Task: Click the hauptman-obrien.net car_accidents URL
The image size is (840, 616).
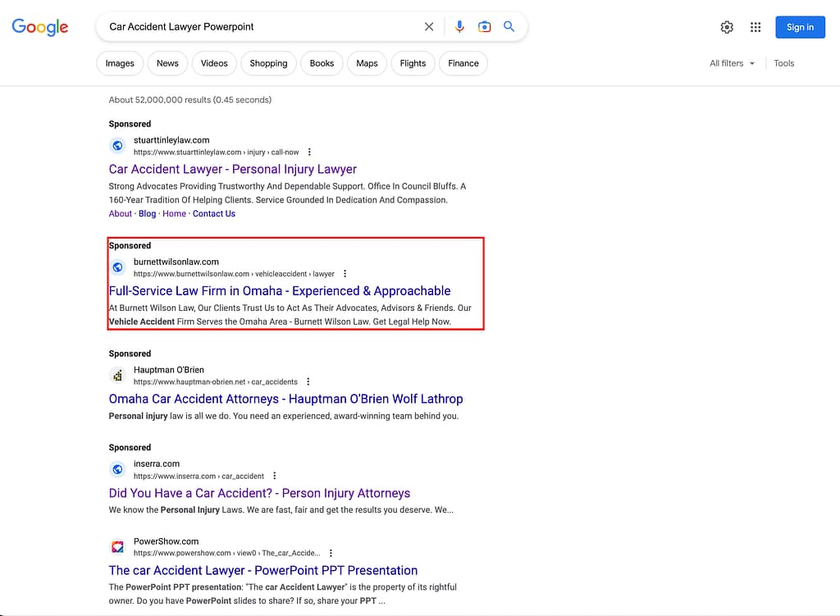Action: click(x=216, y=382)
